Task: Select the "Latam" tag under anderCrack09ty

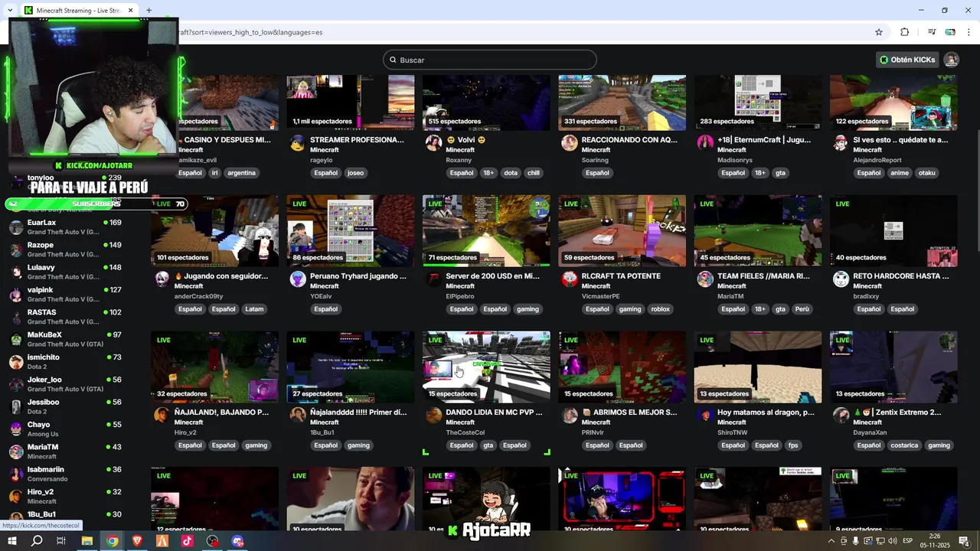Action: coord(254,309)
